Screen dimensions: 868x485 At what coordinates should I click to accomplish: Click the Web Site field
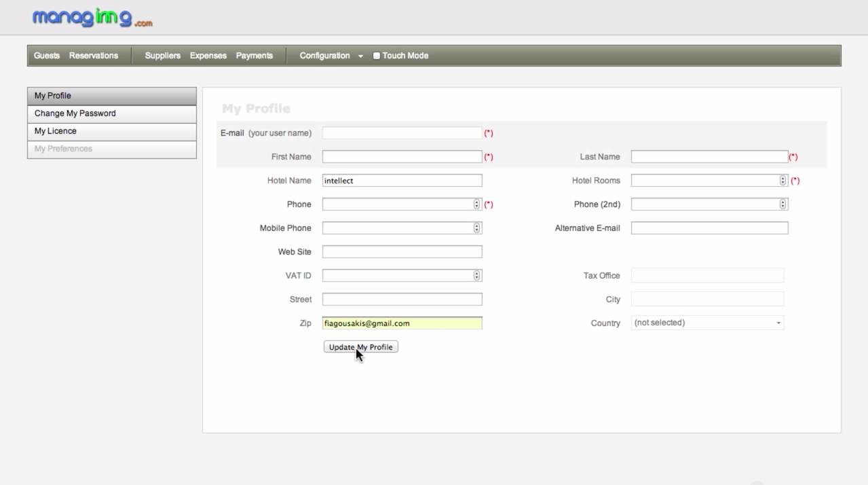(x=402, y=252)
